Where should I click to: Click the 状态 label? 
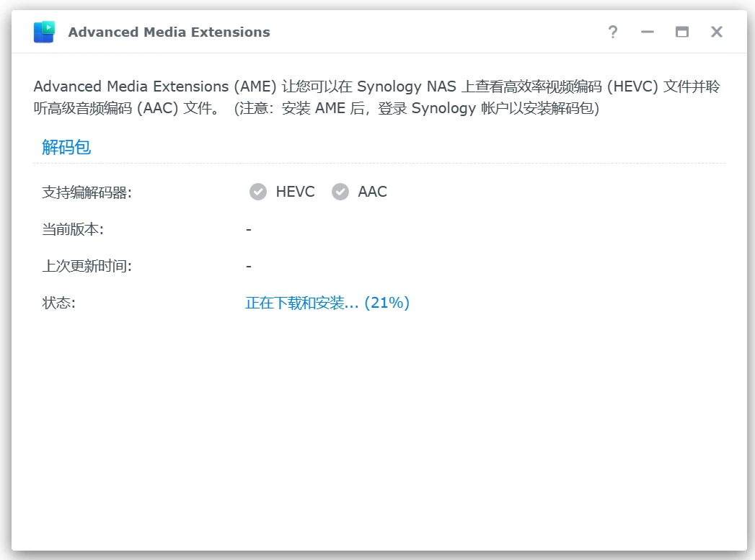(58, 303)
